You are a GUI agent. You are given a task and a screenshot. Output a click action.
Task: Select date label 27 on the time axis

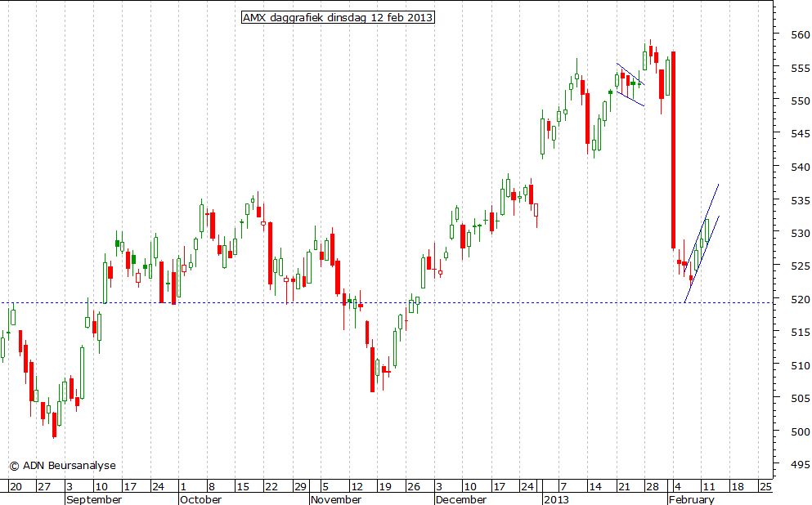[44, 486]
